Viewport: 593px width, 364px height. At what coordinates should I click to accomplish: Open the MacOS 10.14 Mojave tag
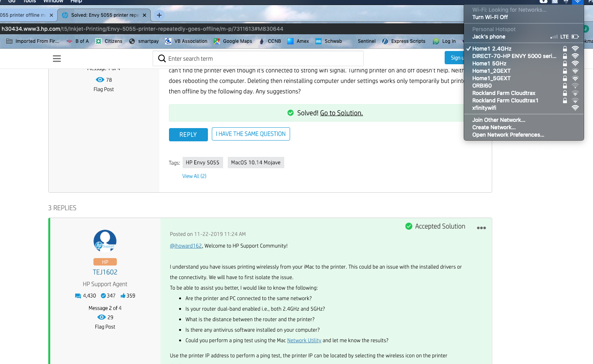click(256, 163)
